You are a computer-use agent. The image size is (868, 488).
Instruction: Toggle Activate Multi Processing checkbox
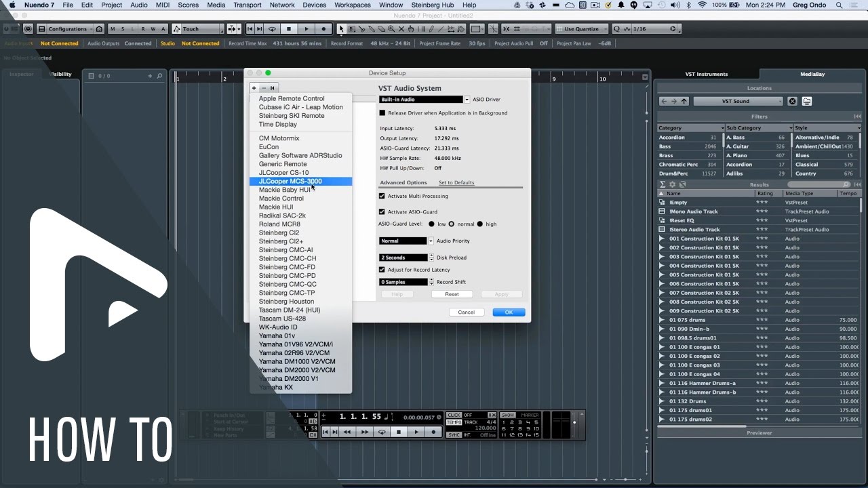coord(382,196)
